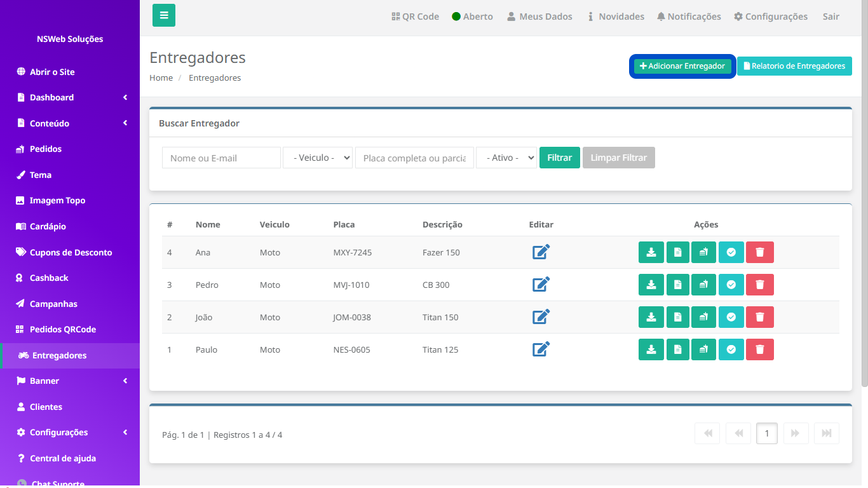Viewport: 868px width, 488px height.
Task: Toggle the check-circle status button for Pedro
Action: point(731,285)
